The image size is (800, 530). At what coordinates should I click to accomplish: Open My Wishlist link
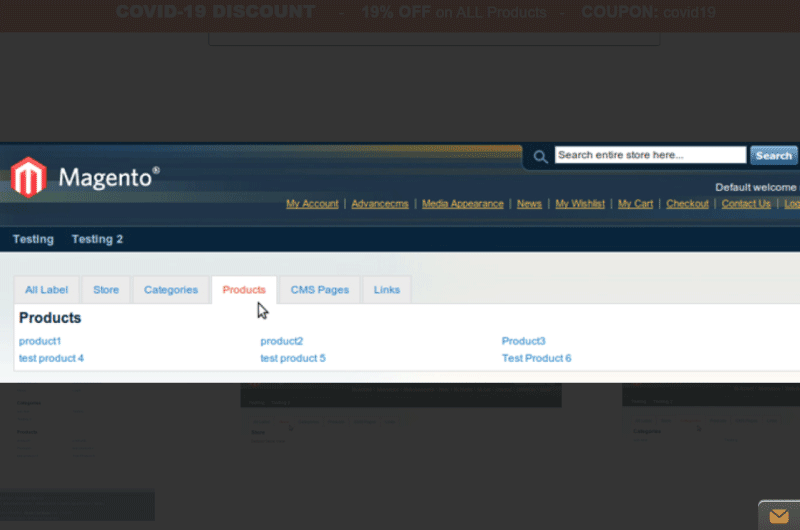point(580,204)
